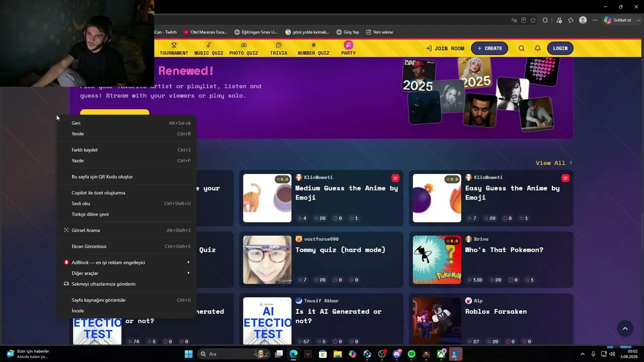644x362 pixels.
Task: Open the Medium Guess the Anime thumbnail
Action: [267, 198]
